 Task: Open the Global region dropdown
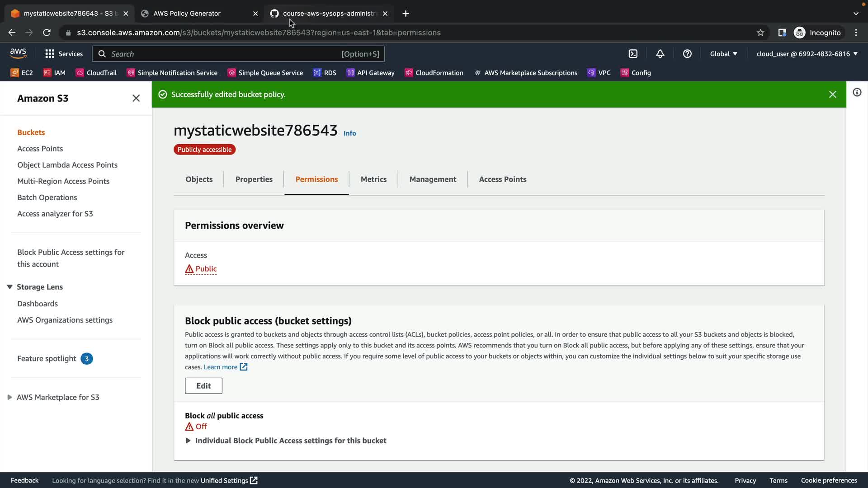tap(723, 54)
